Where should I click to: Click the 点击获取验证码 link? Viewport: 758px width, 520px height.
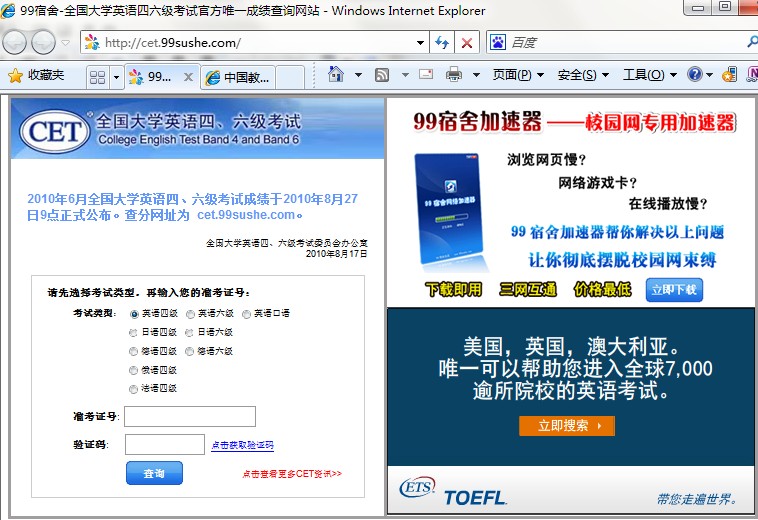tap(243, 445)
